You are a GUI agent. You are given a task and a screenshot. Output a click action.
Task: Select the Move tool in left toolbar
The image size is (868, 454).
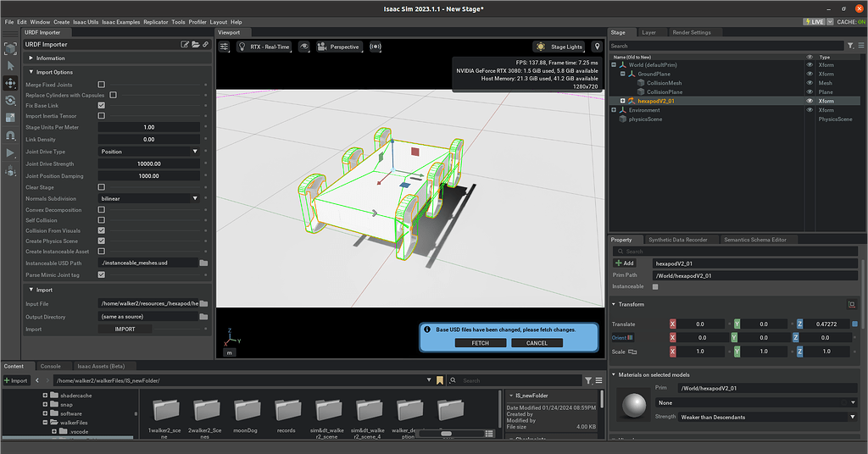10,83
